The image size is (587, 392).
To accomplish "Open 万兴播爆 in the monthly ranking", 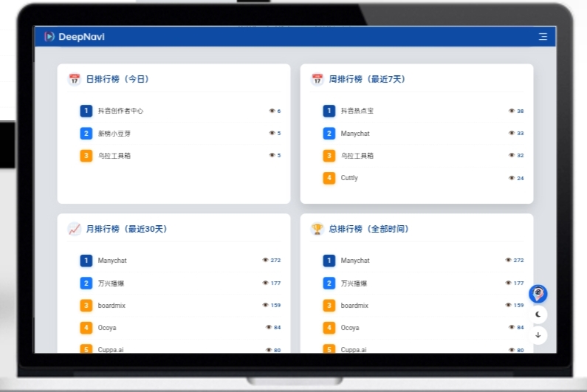I will click(111, 283).
